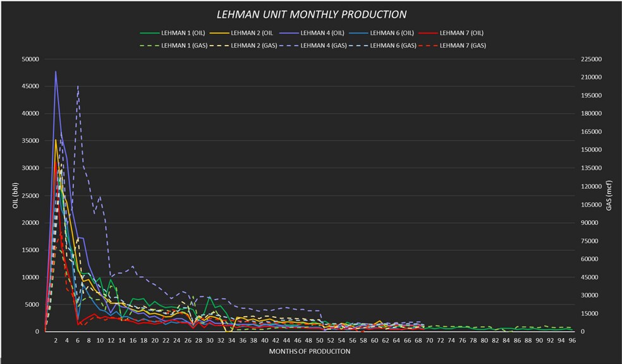Click the highest point of LEHMAN 4 dashed gas line
This screenshot has width=622, height=364.
coord(78,85)
